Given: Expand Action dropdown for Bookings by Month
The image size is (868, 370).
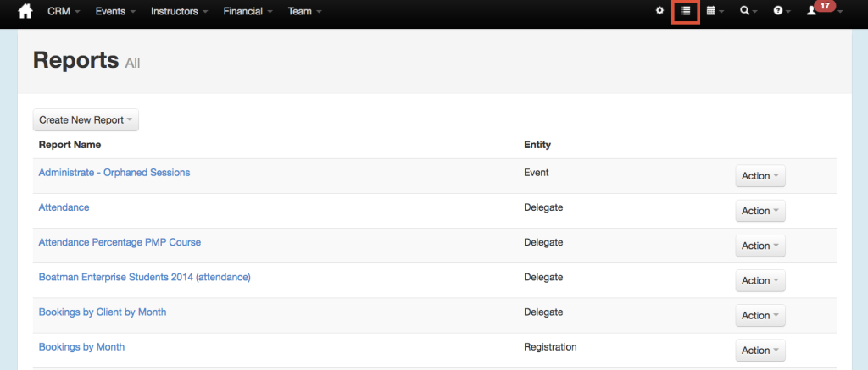Looking at the screenshot, I should tap(760, 350).
